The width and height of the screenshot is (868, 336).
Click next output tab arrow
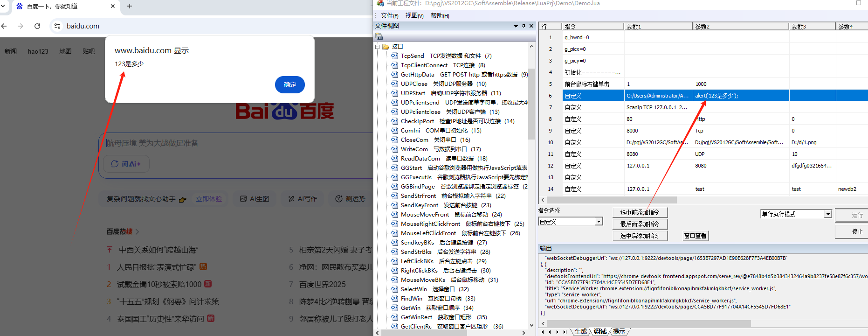pos(557,332)
